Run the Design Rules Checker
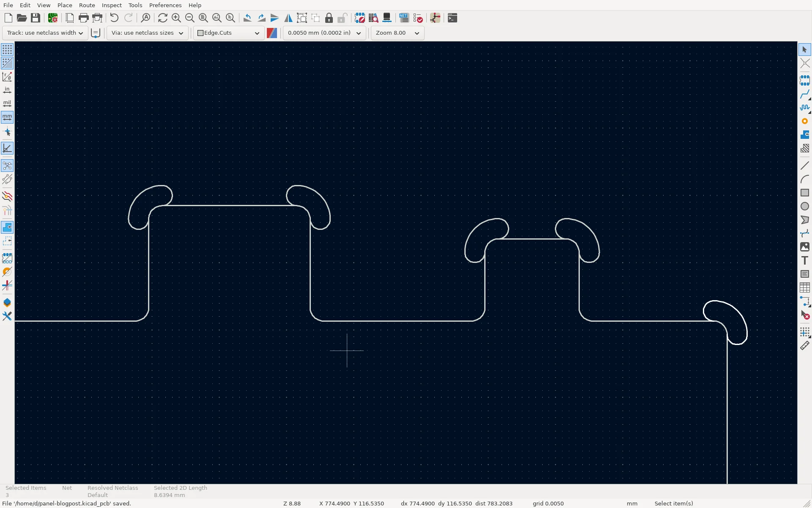Screen dimensions: 812x508 click(418, 18)
